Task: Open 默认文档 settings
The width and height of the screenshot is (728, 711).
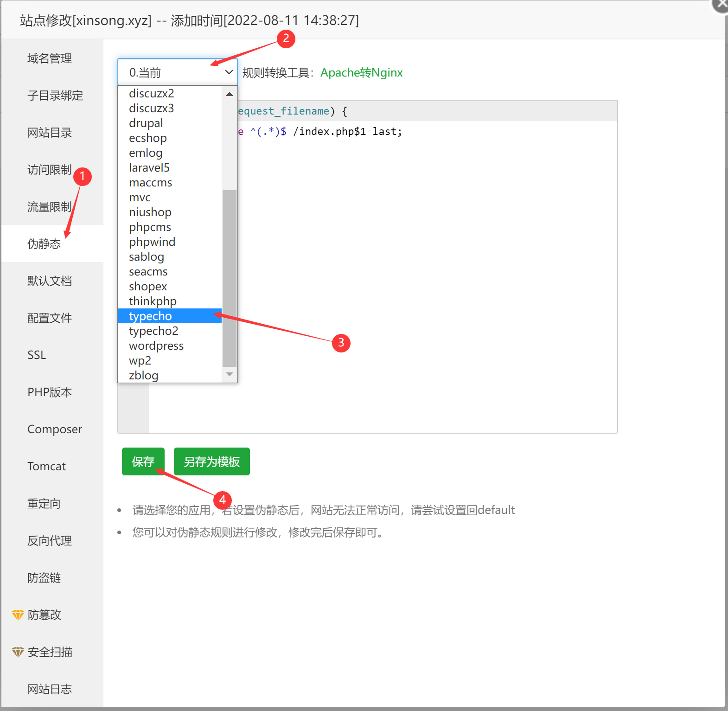Action: [x=50, y=281]
